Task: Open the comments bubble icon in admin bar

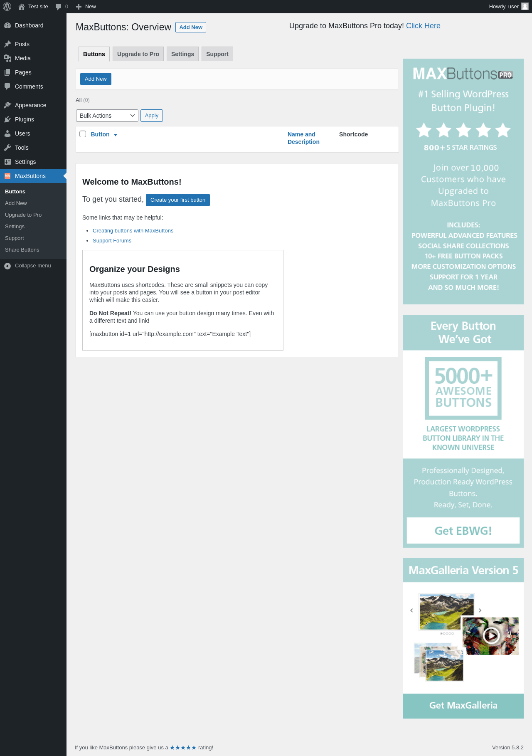Action: click(x=58, y=7)
